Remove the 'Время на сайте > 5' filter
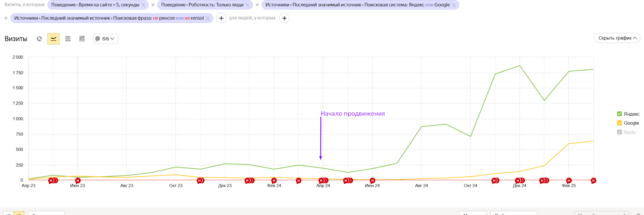Image resolution: width=644 pixels, height=215 pixels. pyautogui.click(x=143, y=5)
